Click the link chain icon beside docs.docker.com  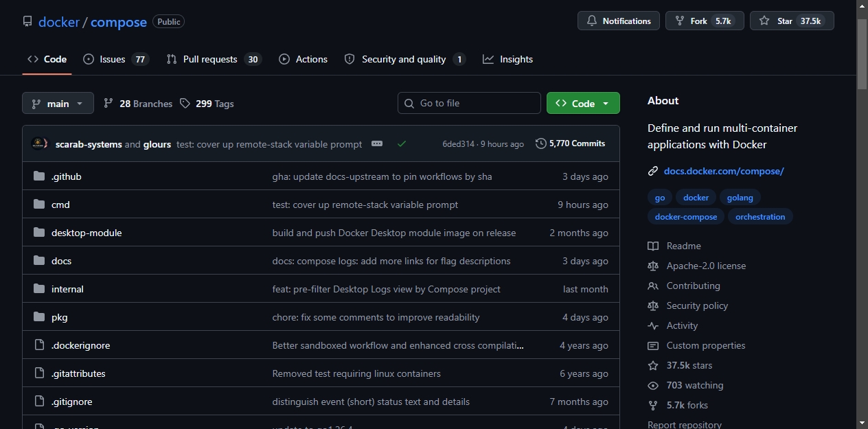point(653,171)
